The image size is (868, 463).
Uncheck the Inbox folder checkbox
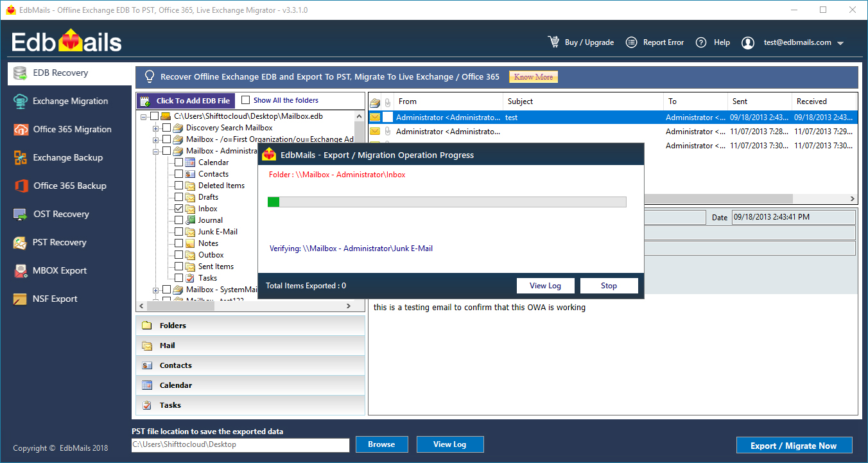point(180,208)
